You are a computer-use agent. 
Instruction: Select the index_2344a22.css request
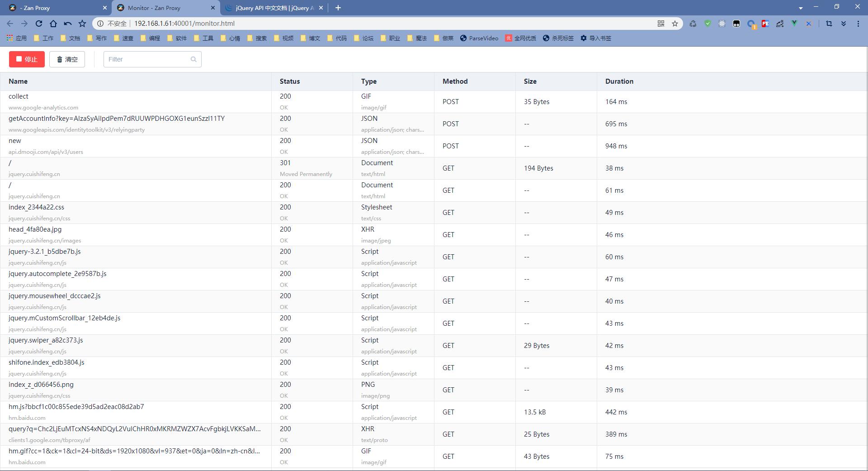pyautogui.click(x=434, y=213)
